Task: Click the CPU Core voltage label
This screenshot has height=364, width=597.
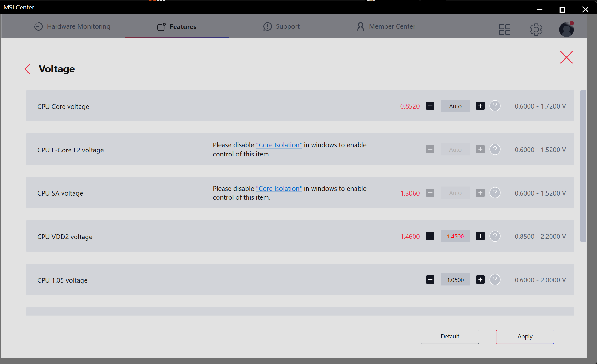Action: click(x=63, y=107)
